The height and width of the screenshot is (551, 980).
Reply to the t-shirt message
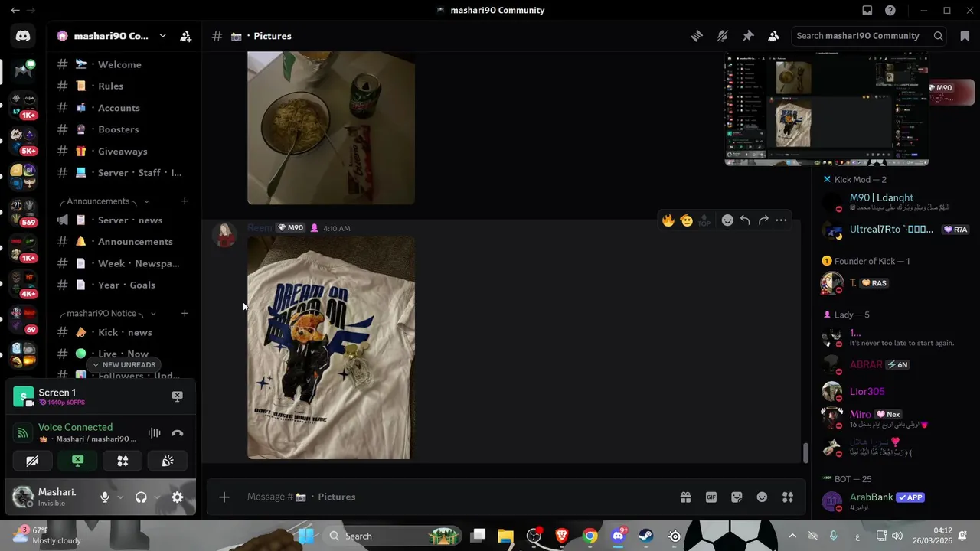745,220
